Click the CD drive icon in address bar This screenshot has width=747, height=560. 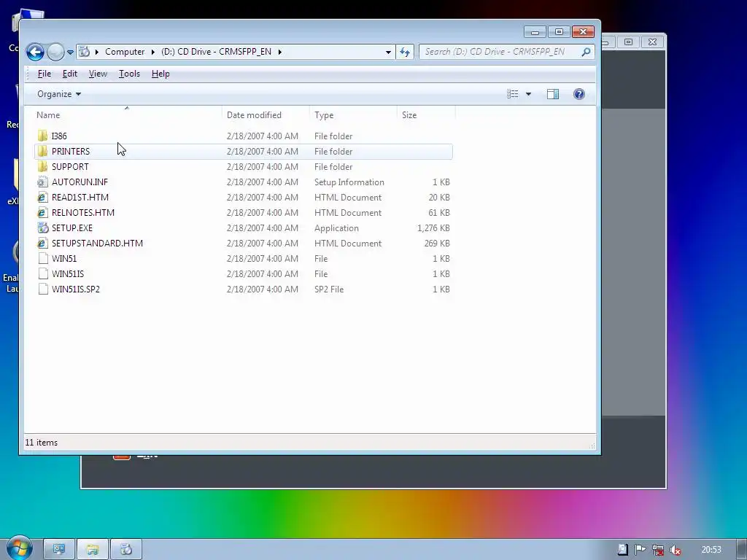pyautogui.click(x=85, y=52)
